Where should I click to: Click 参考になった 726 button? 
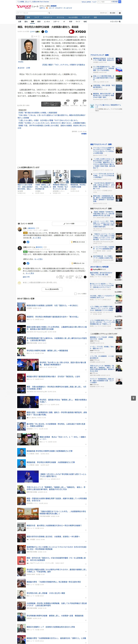(78, 263)
